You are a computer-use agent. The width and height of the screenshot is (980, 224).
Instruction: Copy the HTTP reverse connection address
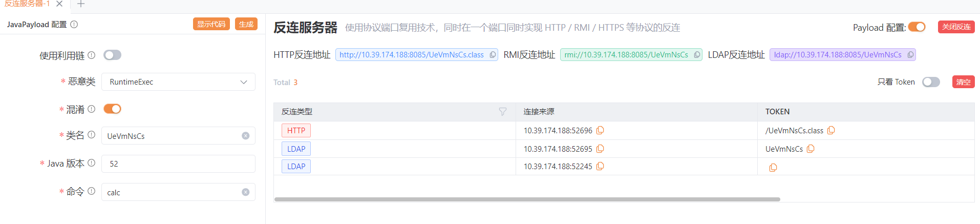click(493, 55)
